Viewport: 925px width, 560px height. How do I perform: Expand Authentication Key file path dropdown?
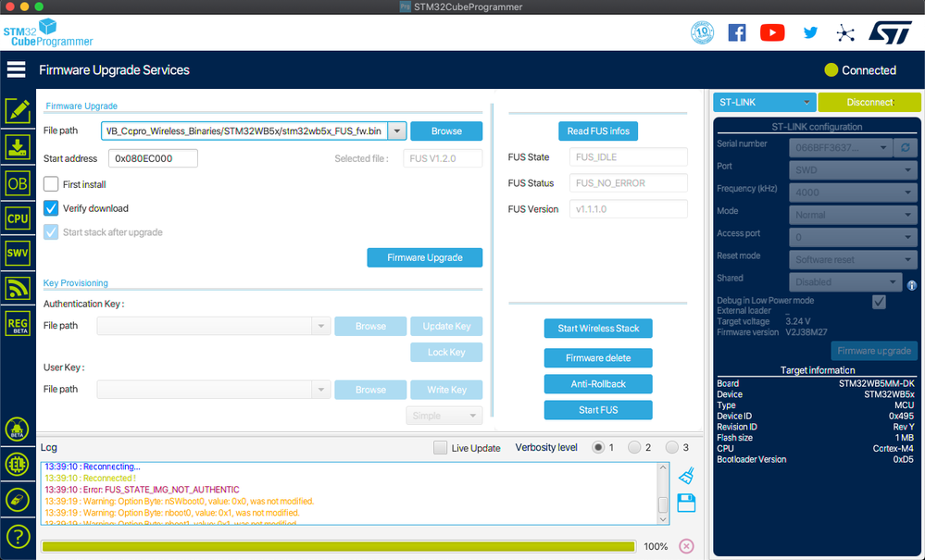pos(321,326)
